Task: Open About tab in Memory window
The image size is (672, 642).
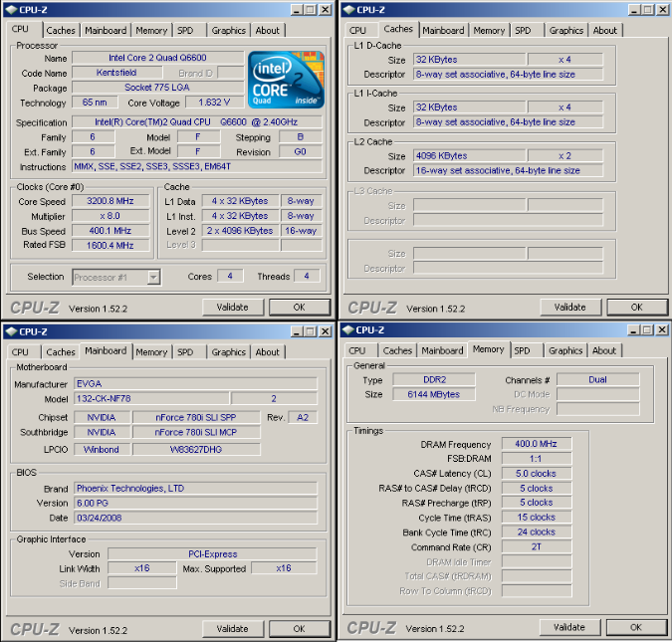Action: pos(604,350)
